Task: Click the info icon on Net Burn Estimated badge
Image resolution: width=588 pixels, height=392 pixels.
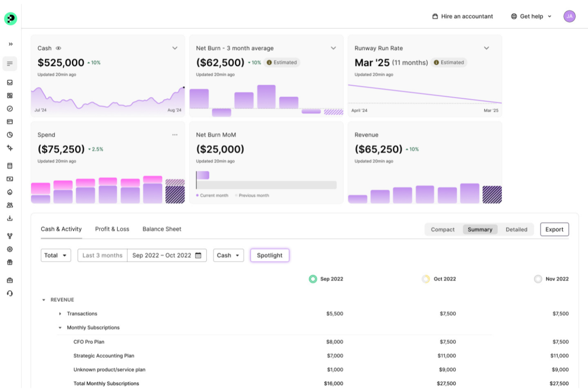Action: [269, 62]
